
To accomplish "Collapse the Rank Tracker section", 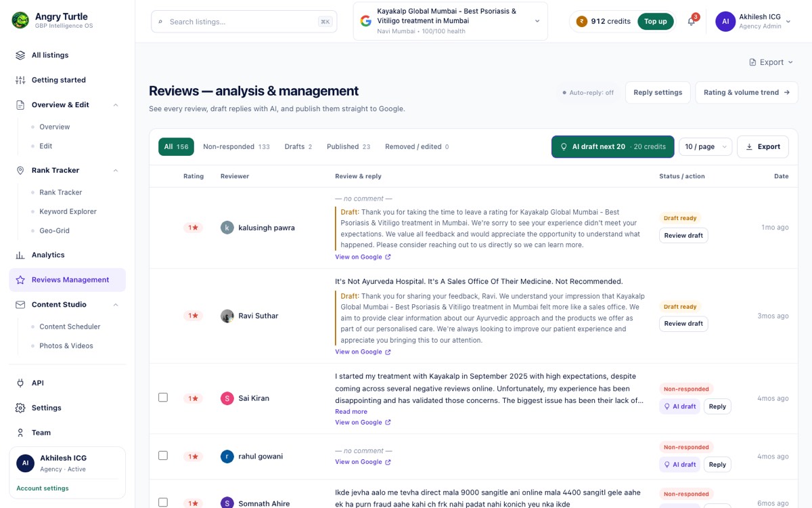I will click(x=116, y=171).
